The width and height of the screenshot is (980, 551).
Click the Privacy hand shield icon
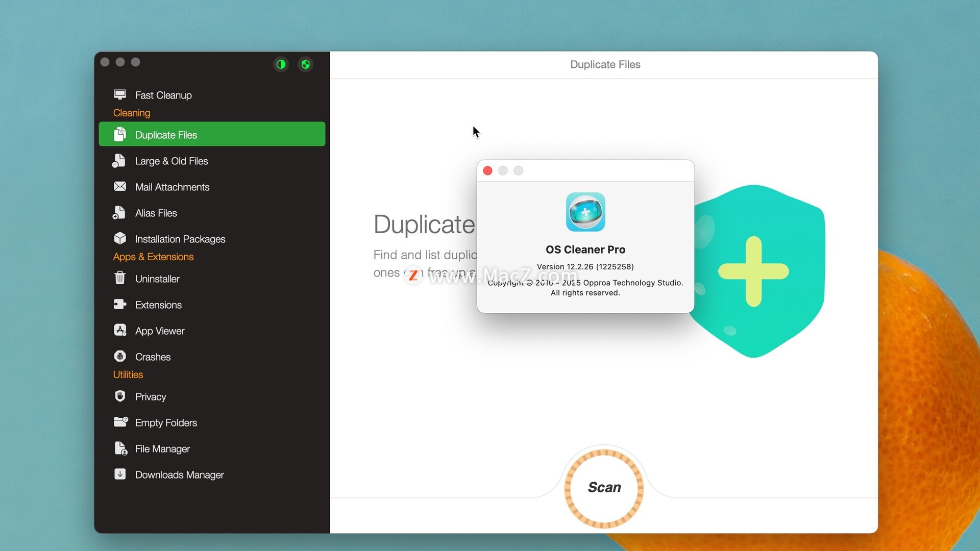[120, 396]
